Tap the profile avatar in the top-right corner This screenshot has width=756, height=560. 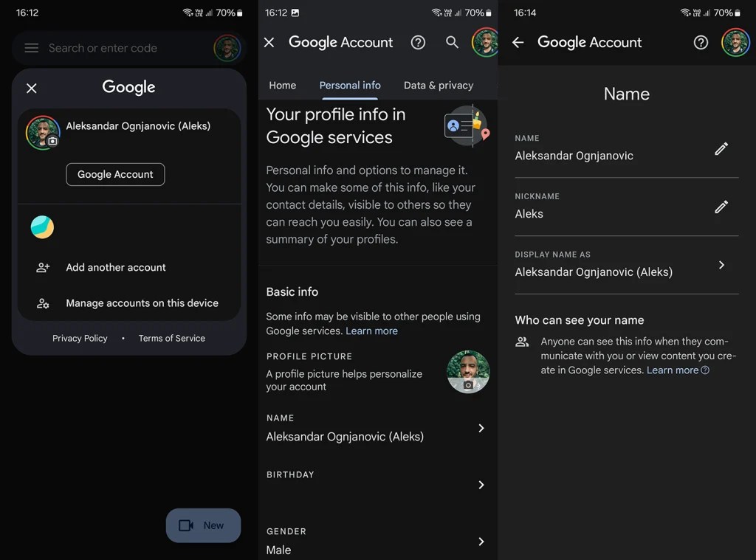pyautogui.click(x=735, y=43)
